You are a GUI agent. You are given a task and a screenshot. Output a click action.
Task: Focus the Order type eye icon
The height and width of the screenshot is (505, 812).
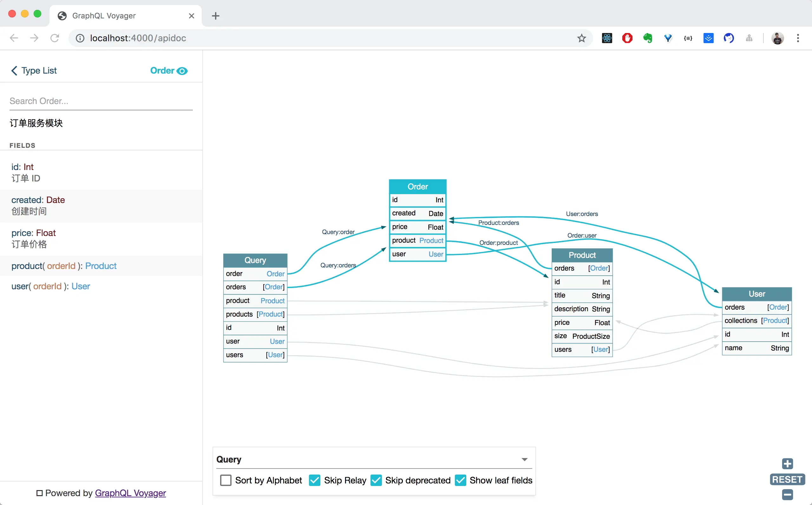coord(182,71)
